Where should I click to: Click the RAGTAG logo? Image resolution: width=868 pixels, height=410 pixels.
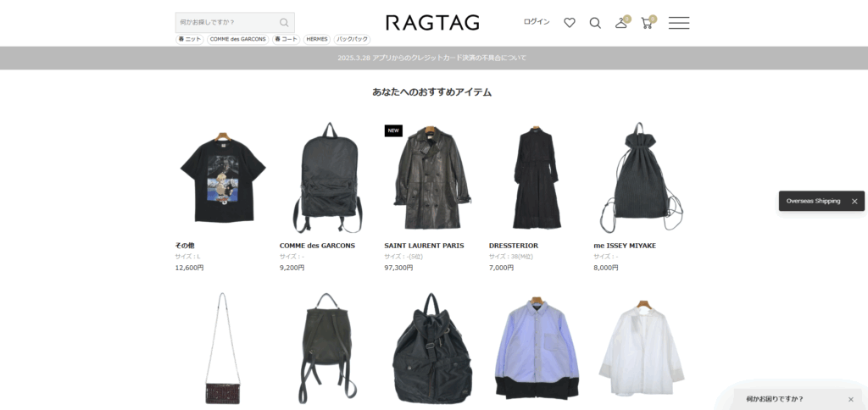(432, 23)
